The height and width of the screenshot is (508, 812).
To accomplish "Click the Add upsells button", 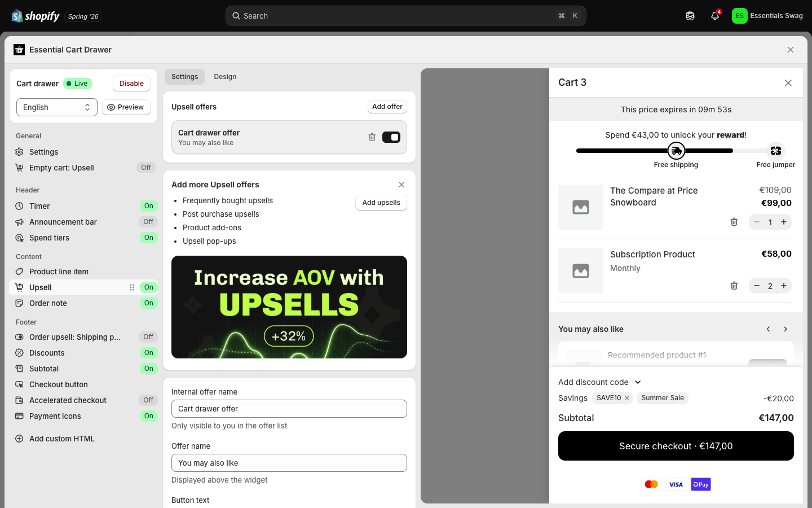I will click(381, 203).
